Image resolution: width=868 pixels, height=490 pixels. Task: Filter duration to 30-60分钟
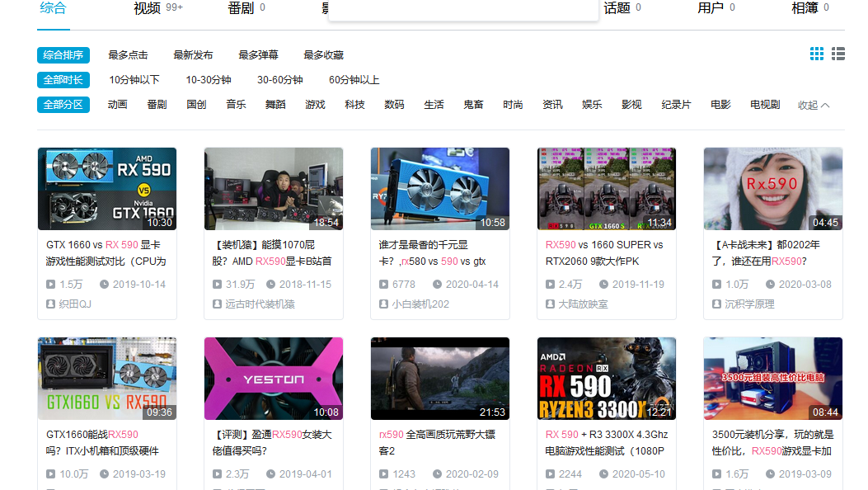(x=279, y=80)
